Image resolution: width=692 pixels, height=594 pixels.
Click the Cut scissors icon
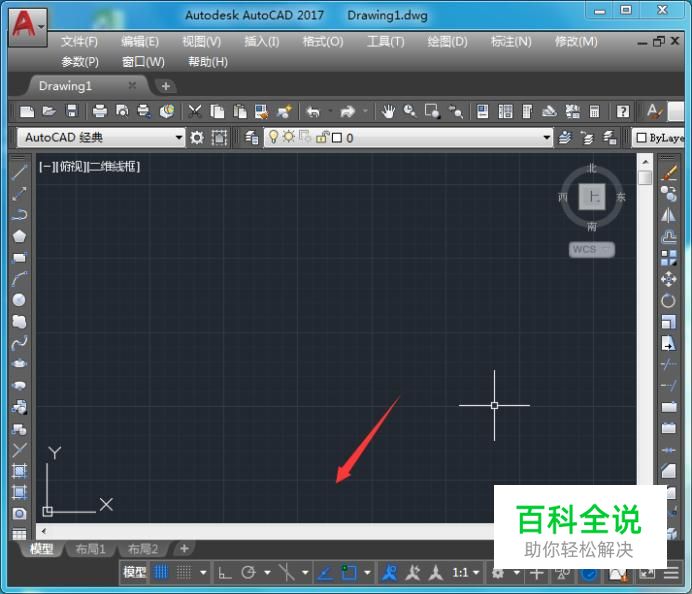pyautogui.click(x=195, y=112)
